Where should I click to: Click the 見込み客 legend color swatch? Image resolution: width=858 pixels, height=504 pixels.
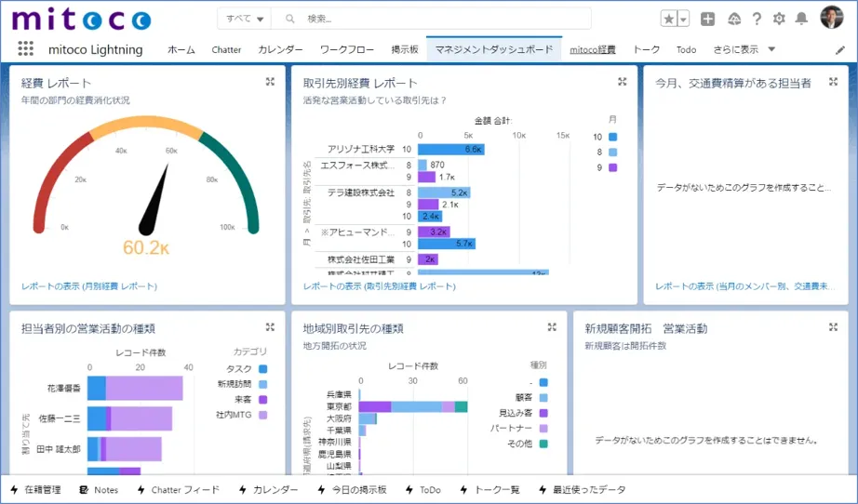point(543,413)
